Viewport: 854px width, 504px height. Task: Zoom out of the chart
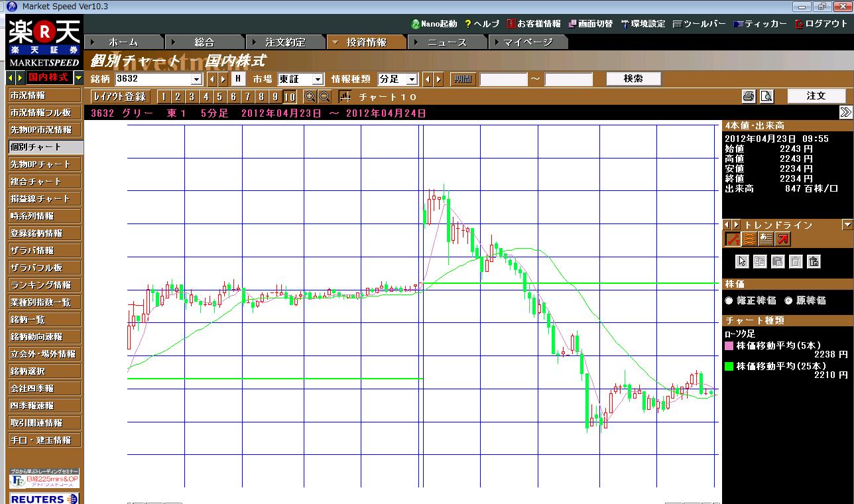(x=324, y=97)
